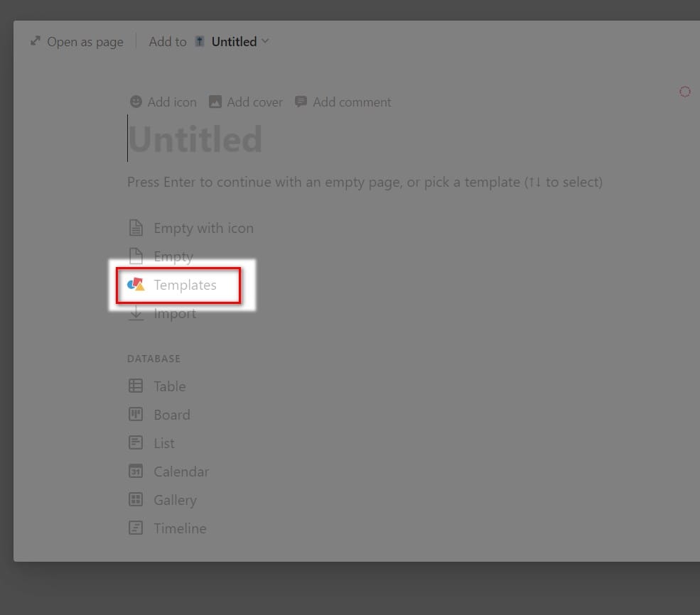The width and height of the screenshot is (700, 615).
Task: Click the Timeline database icon
Action: 136,528
